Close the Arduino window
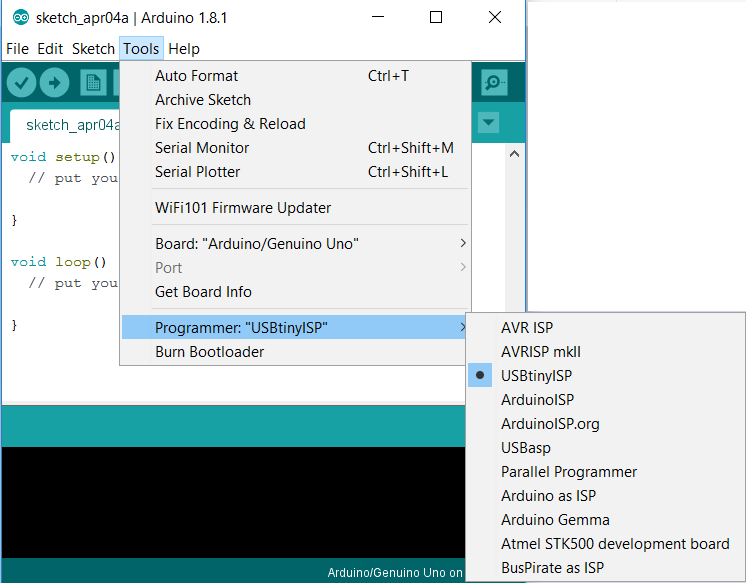Screen dimensions: 746x583 click(495, 17)
